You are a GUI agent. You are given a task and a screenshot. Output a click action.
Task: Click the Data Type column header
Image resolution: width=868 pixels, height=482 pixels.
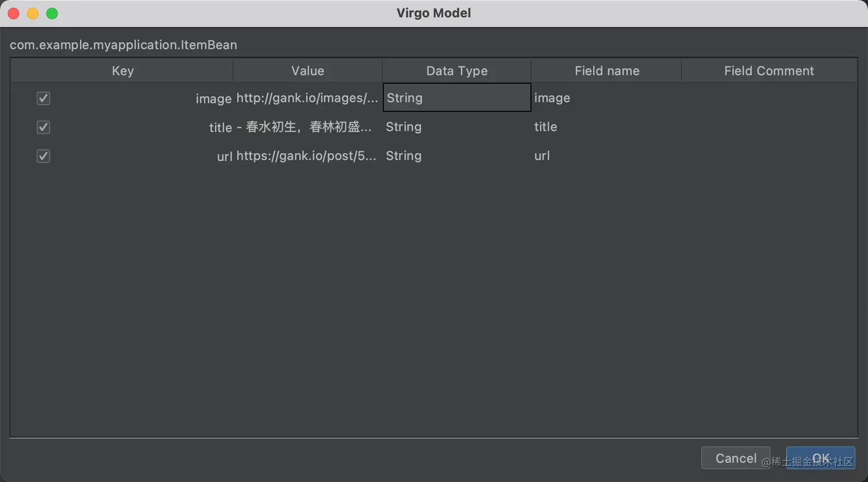click(x=457, y=71)
